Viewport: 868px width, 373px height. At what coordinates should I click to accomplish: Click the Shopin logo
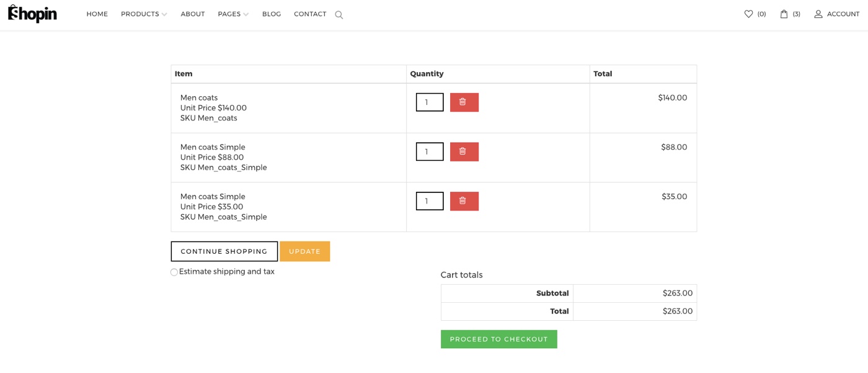click(32, 14)
